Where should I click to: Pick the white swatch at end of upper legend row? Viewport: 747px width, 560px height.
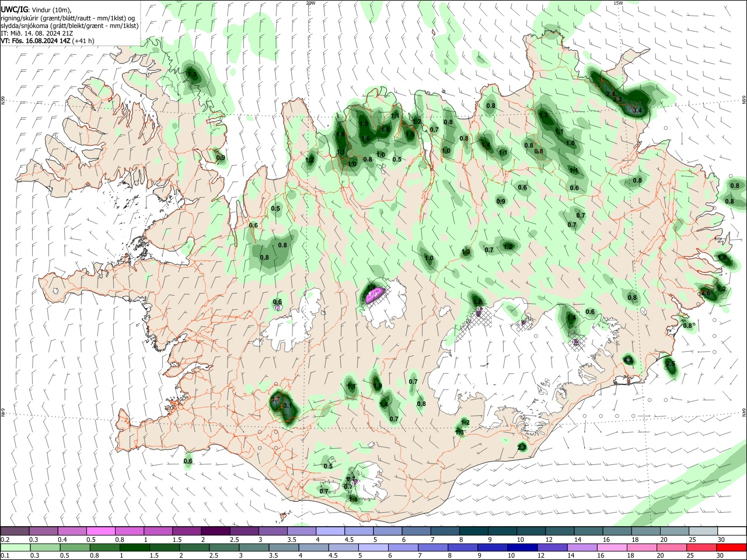(731, 531)
